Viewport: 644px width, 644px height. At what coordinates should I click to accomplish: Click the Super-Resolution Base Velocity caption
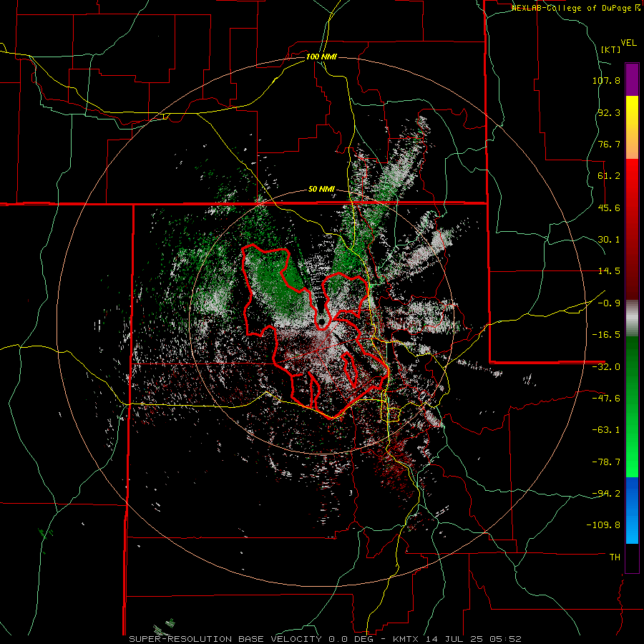[325, 639]
